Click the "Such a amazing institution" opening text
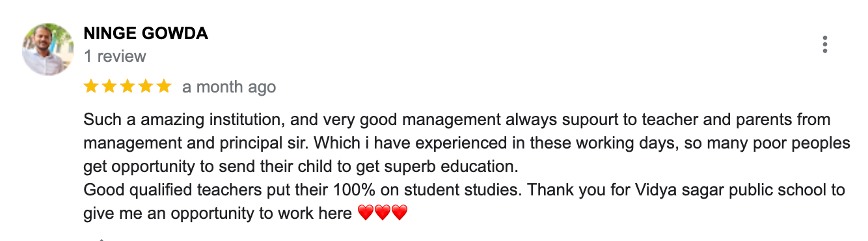 [x=184, y=120]
